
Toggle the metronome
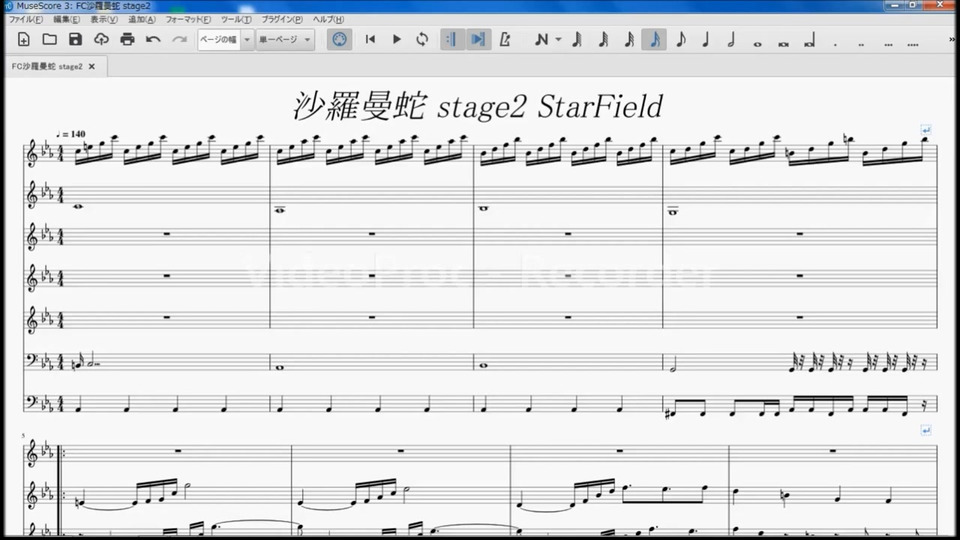504,40
